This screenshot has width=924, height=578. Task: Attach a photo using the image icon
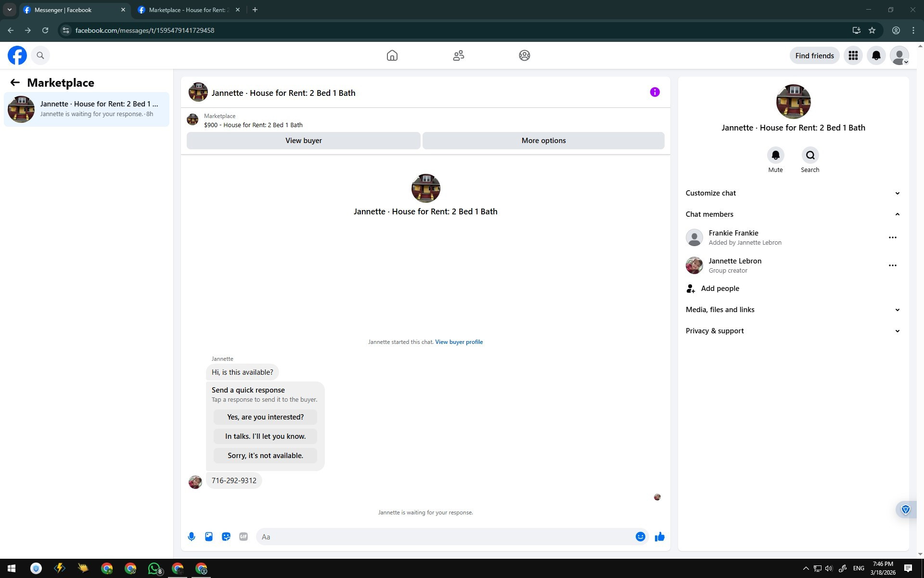(x=209, y=537)
